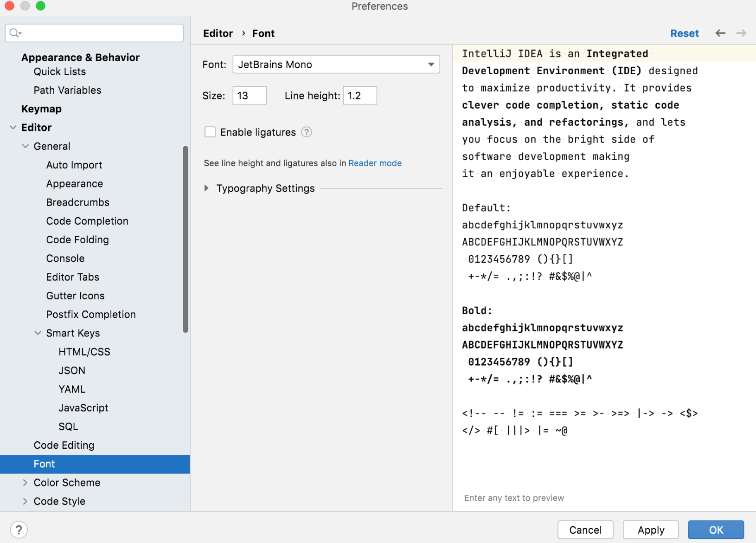Click the question mark beside Enable ligatures

tap(306, 132)
